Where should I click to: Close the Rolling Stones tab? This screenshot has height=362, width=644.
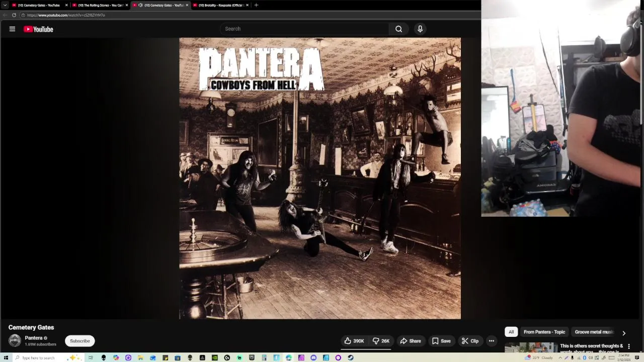(126, 5)
